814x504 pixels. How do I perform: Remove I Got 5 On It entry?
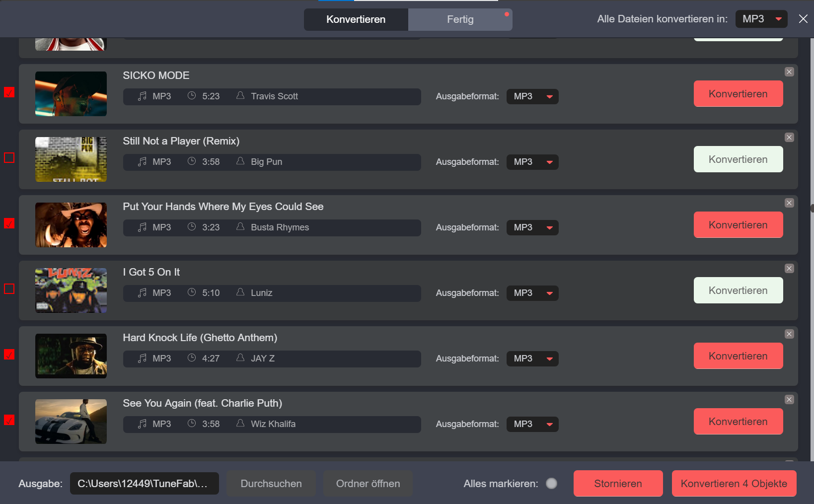[789, 269]
